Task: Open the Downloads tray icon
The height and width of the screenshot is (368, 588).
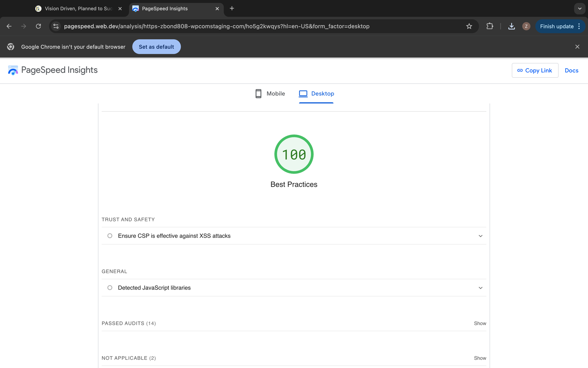Action: pyautogui.click(x=511, y=26)
